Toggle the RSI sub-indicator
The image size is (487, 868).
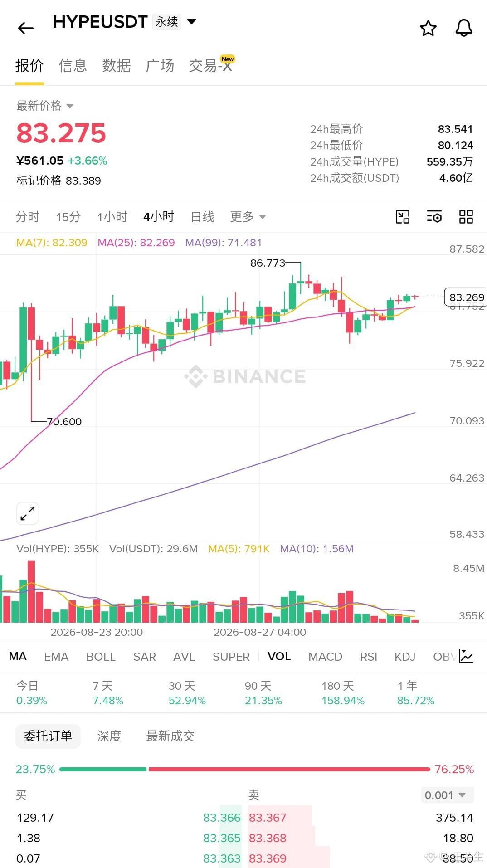368,657
